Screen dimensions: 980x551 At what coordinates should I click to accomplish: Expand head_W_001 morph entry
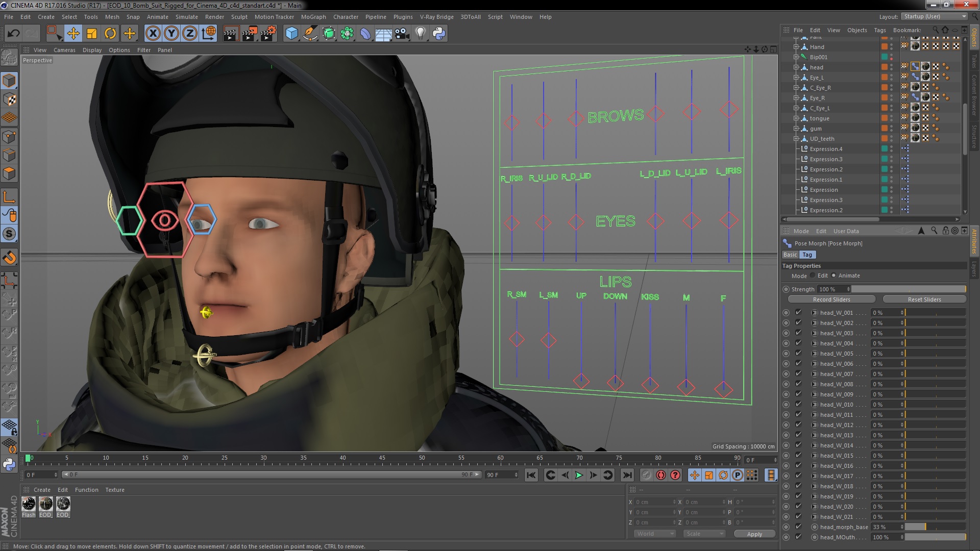point(815,313)
